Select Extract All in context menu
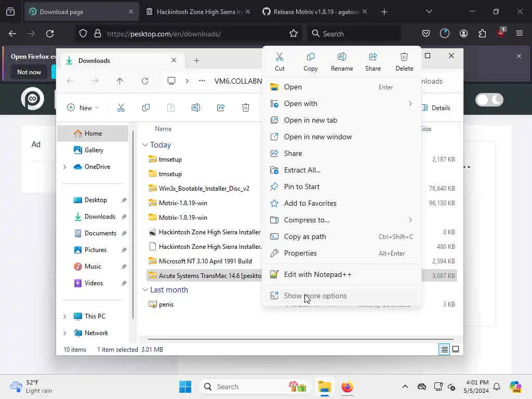The height and width of the screenshot is (399, 532). pyautogui.click(x=342, y=170)
